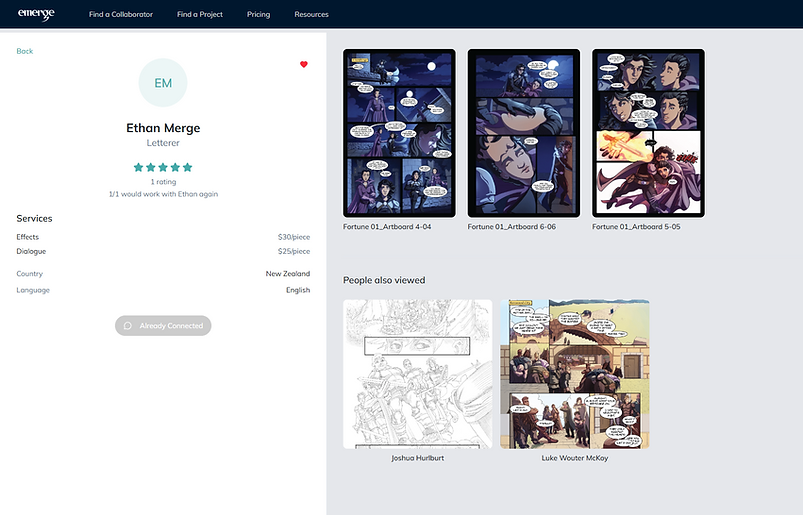The width and height of the screenshot is (803, 515).
Task: Click the Services heading
Action: pyautogui.click(x=34, y=219)
